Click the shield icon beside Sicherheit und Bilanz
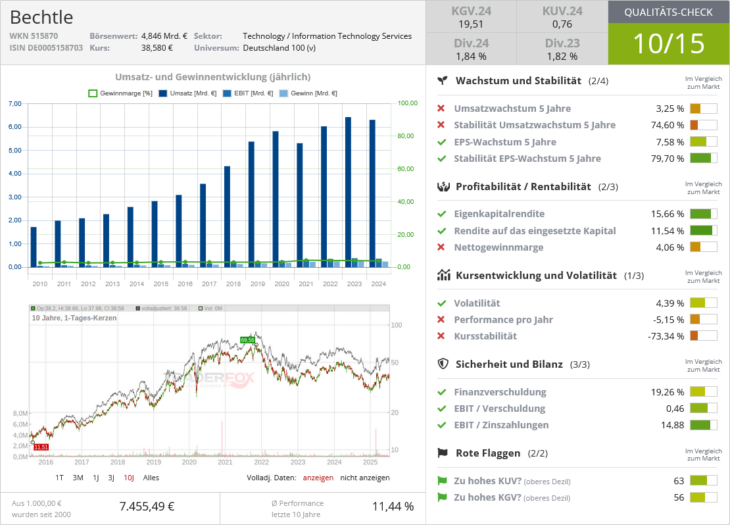This screenshot has height=525, width=730. [443, 364]
